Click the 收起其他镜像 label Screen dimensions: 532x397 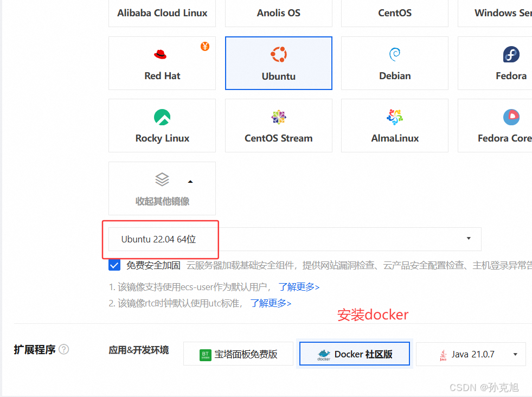pyautogui.click(x=162, y=201)
